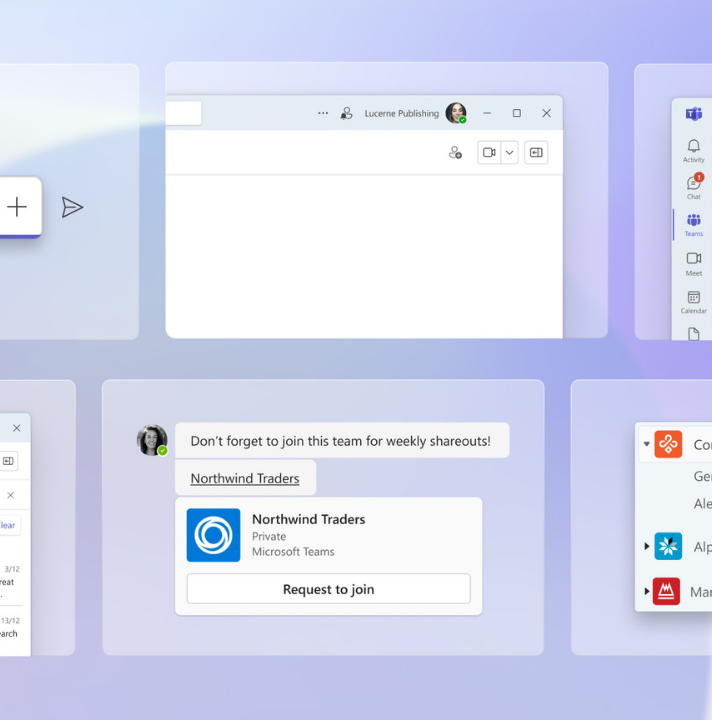Open the side panel icon in the chat header
Image resolution: width=712 pixels, height=720 pixels.
point(536,152)
